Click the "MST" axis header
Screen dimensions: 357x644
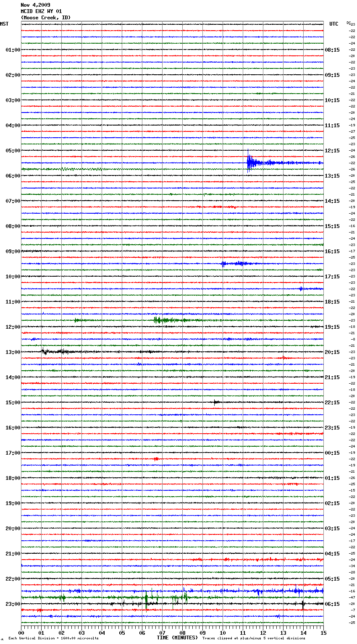point(4,24)
